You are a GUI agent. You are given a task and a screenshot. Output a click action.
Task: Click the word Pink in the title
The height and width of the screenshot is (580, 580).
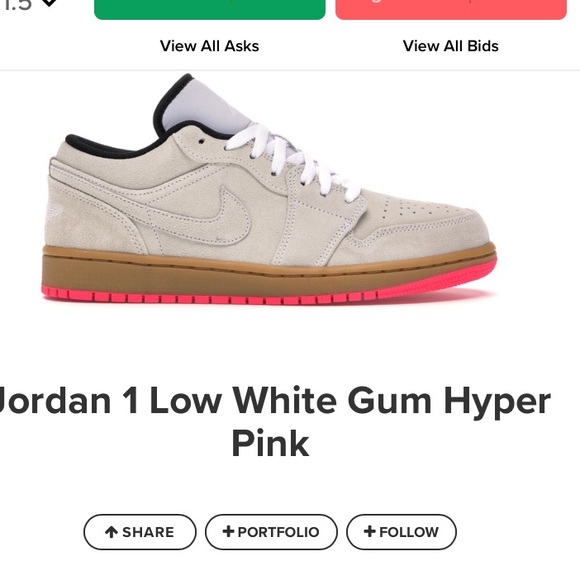[x=270, y=443]
